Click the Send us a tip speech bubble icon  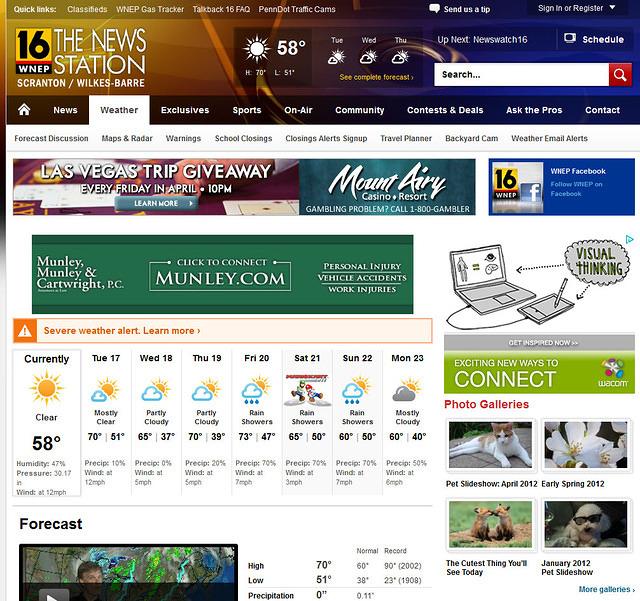click(x=434, y=9)
